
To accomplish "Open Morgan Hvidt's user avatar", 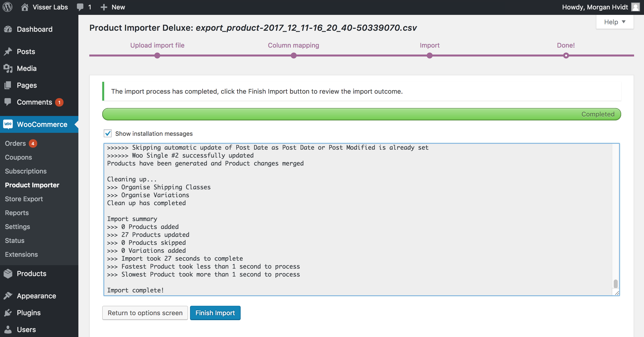I will [636, 7].
